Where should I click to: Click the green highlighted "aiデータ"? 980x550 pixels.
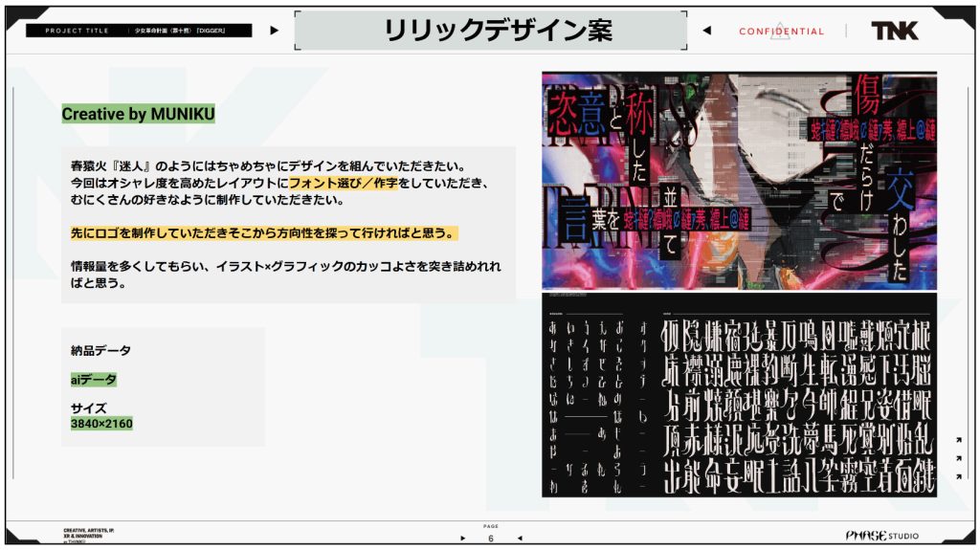point(93,380)
